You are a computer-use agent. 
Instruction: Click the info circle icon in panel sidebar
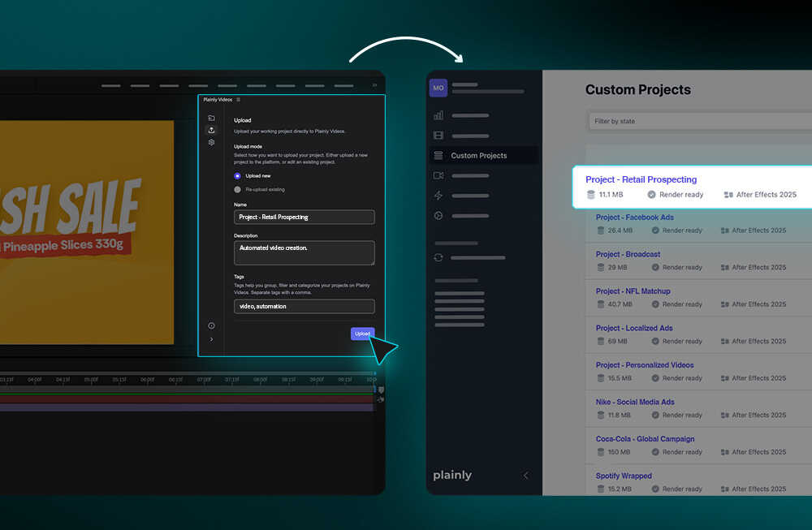tap(211, 325)
